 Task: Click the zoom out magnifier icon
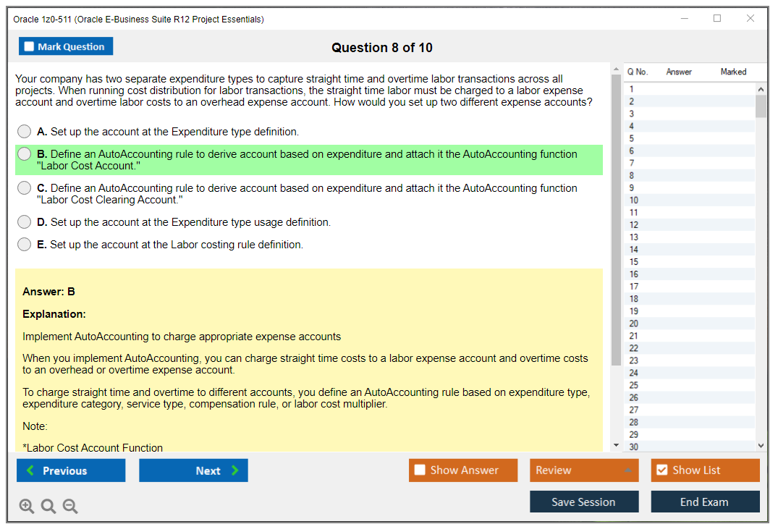point(70,507)
